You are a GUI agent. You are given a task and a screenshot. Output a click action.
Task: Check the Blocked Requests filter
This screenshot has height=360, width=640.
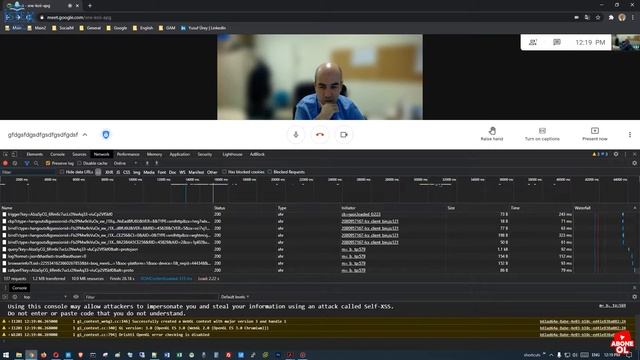click(x=270, y=172)
